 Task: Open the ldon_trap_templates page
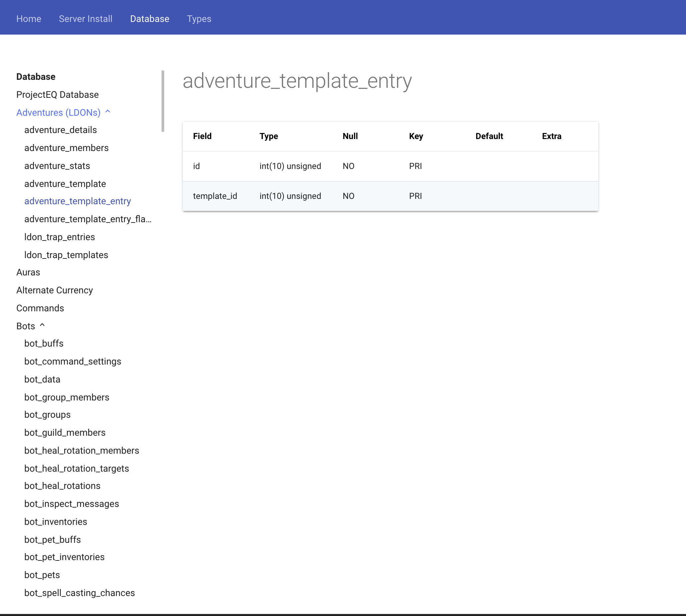pos(66,255)
